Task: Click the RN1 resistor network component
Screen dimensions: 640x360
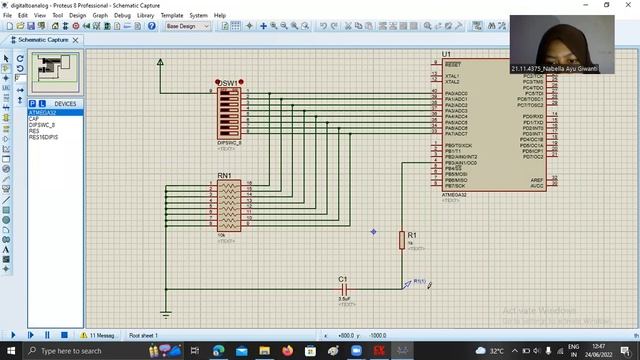Action: tap(229, 206)
